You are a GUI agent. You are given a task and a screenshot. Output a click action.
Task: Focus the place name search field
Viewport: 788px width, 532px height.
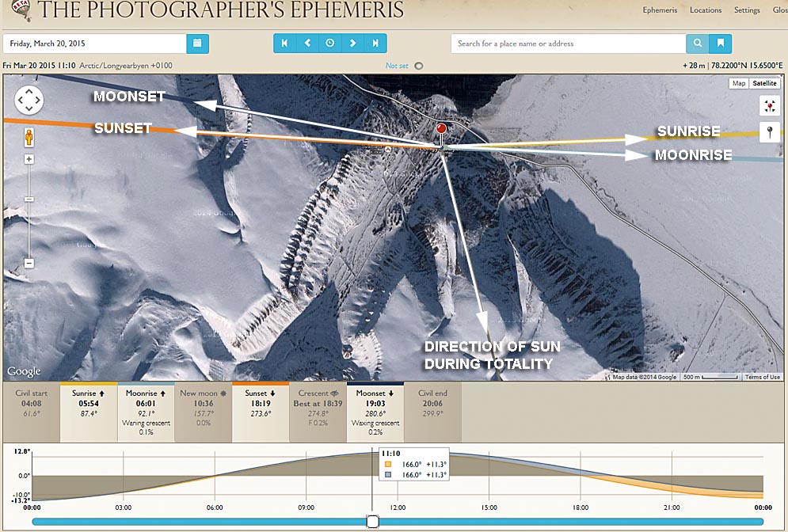click(568, 44)
